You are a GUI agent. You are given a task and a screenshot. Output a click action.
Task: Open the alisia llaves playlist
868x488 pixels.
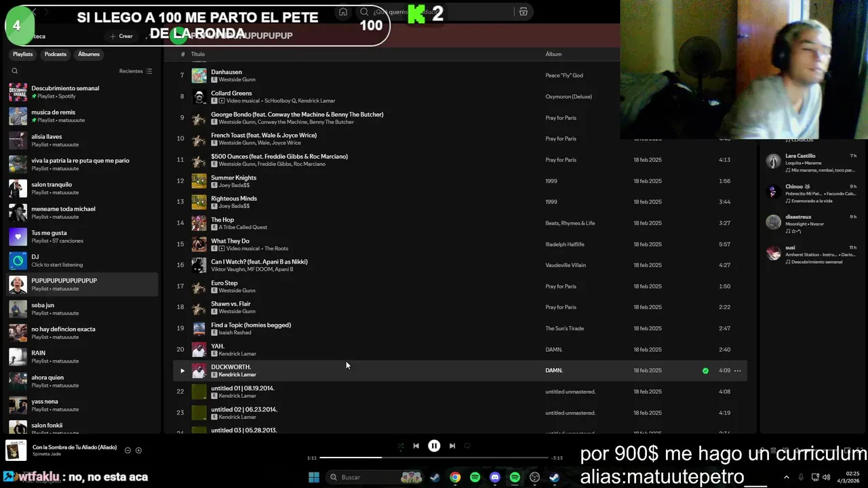[82, 140]
